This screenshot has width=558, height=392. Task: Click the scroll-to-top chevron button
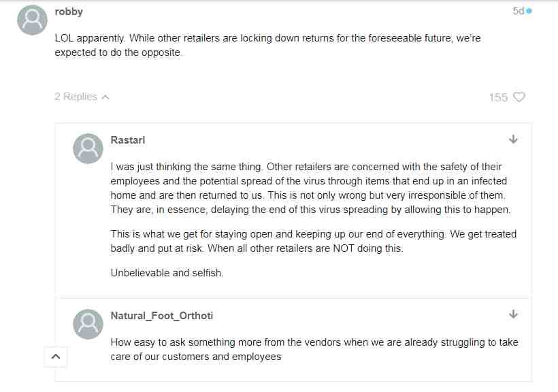coord(56,357)
